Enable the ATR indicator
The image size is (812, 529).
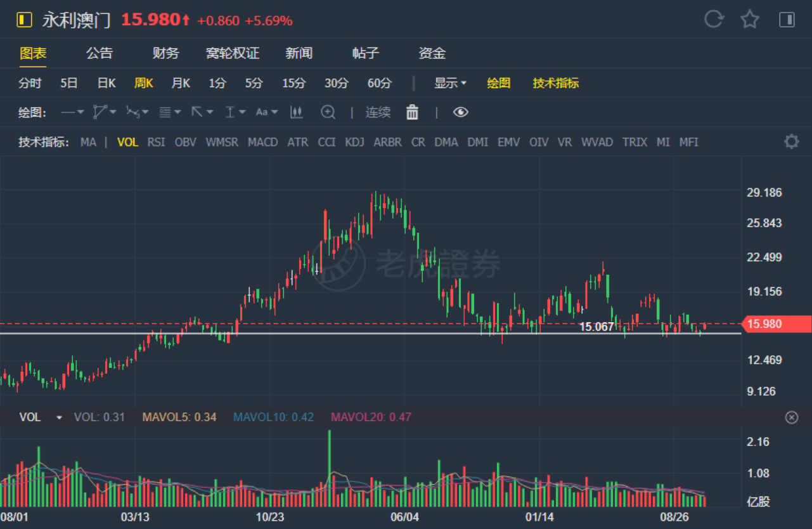coord(297,142)
